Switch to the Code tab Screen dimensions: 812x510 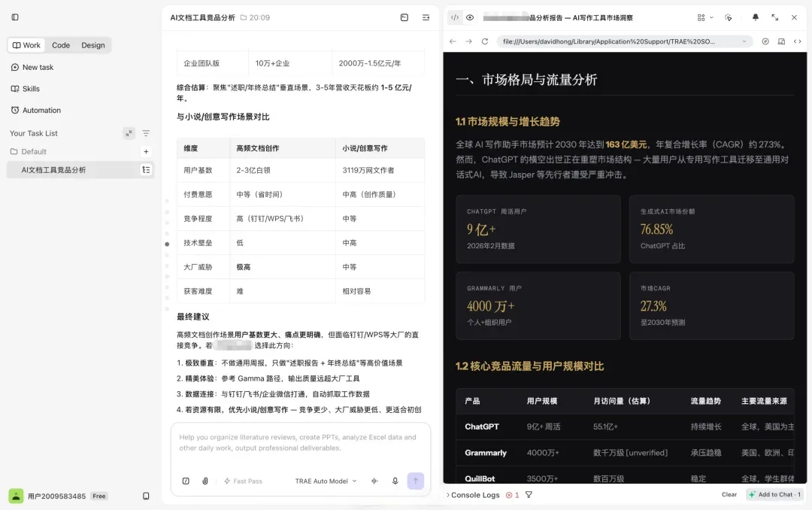[x=61, y=45]
